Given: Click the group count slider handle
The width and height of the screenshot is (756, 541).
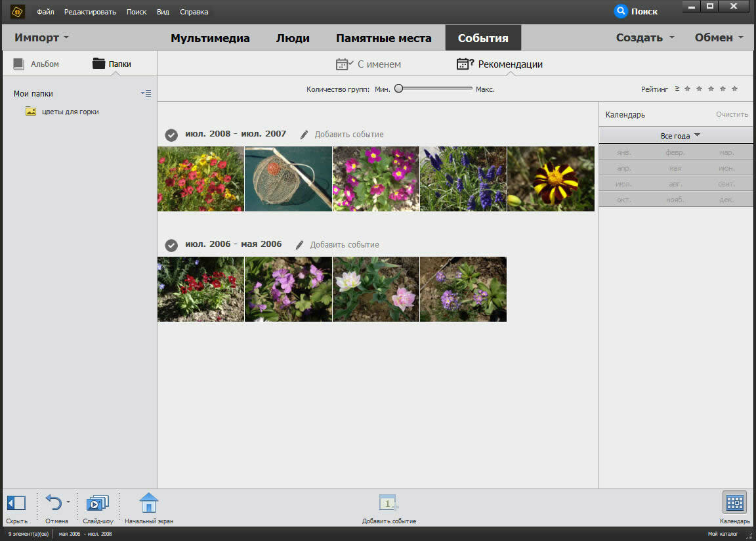Looking at the screenshot, I should pyautogui.click(x=398, y=89).
